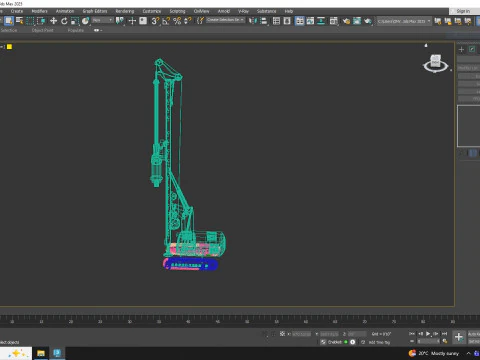The image size is (480, 360).
Task: Activate Select and Rotate tool
Action: point(64,21)
